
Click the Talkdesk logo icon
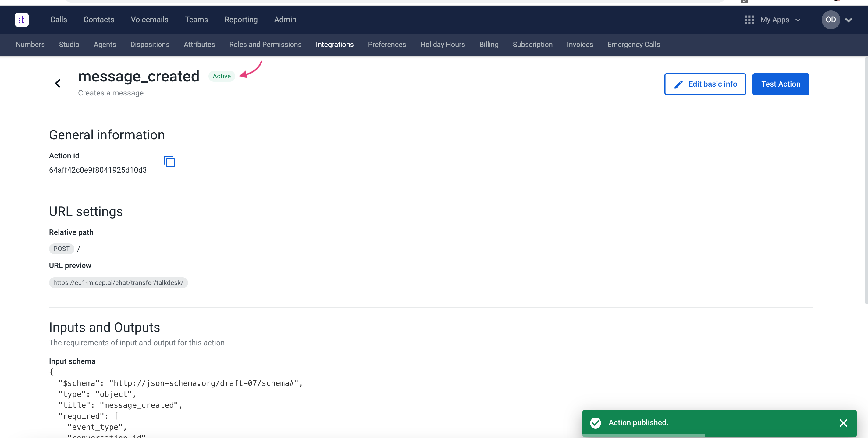coord(22,20)
